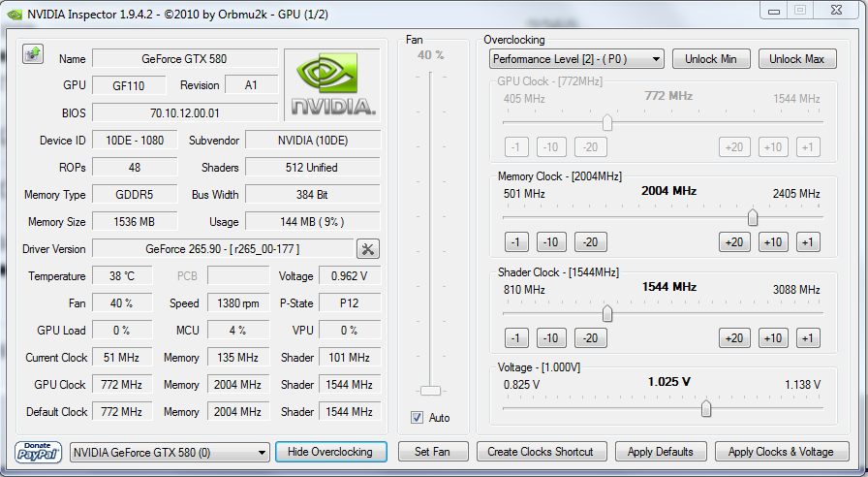Click the P-State value P12
The width and height of the screenshot is (868, 477).
(x=350, y=303)
